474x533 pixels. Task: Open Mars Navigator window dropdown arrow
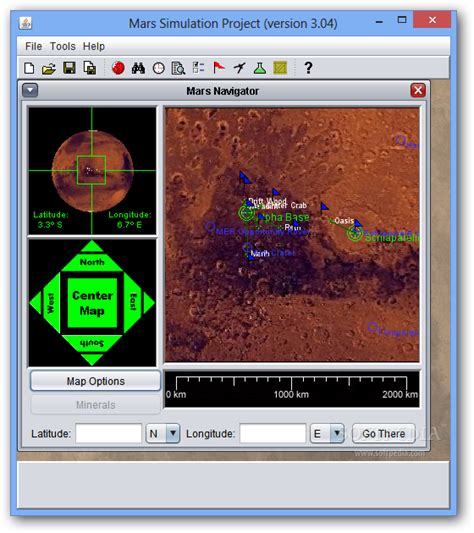click(30, 90)
